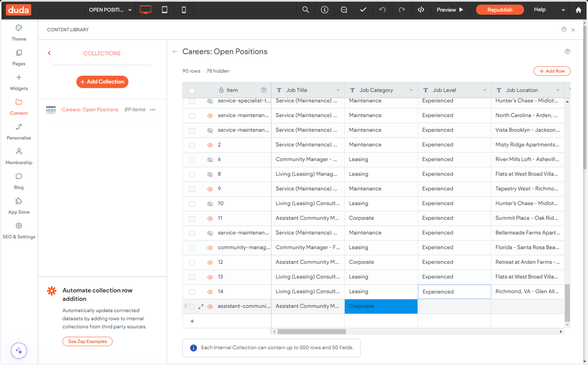
Task: Click the horizontal table scrollbar
Action: click(312, 332)
